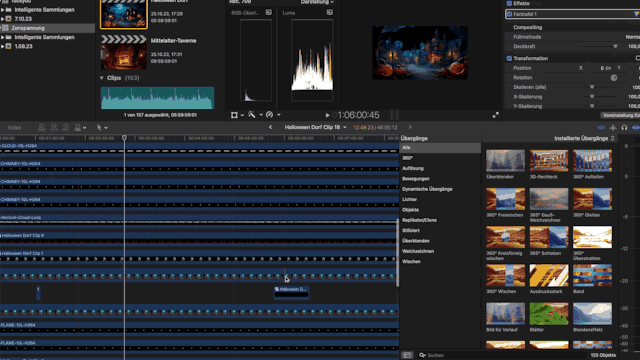The height and width of the screenshot is (360, 640).
Task: Collapse the Clips section triangle
Action: coord(102,78)
